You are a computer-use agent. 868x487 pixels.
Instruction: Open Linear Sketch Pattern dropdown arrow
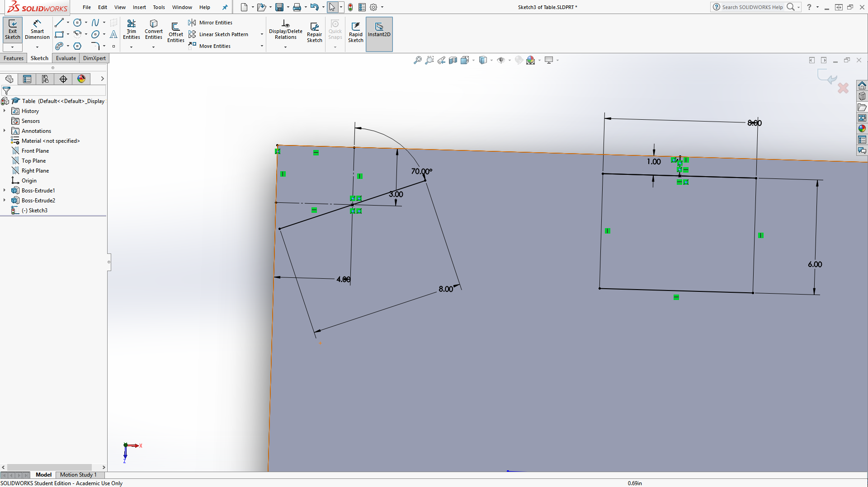click(x=262, y=34)
